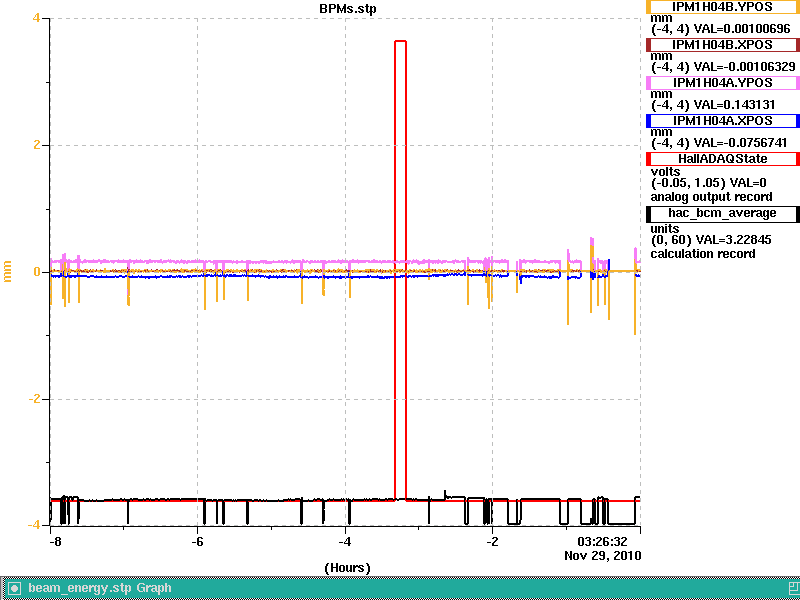Viewport: 800px width, 600px height.
Task: Click the Nov 29, 2010 date label
Action: 603,556
